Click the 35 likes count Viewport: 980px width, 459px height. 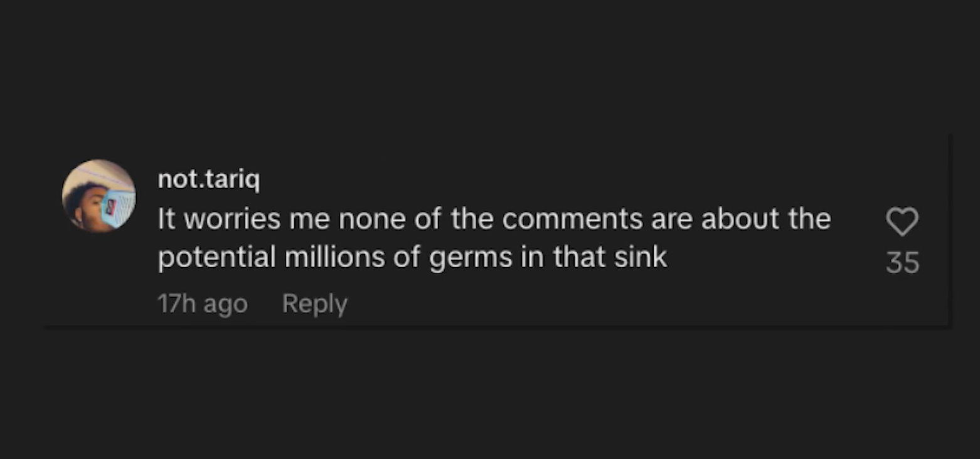click(902, 262)
